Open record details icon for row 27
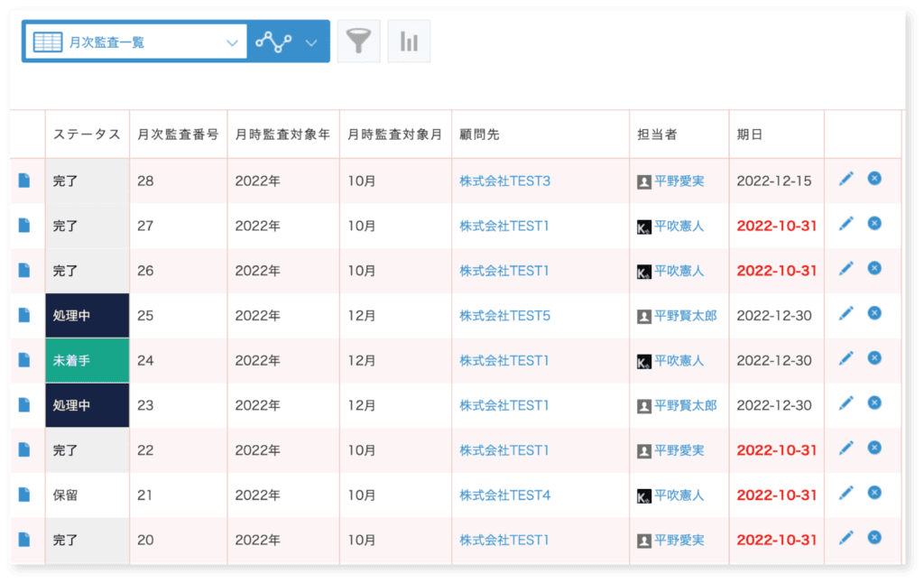Image resolution: width=924 pixels, height=583 pixels. [24, 226]
